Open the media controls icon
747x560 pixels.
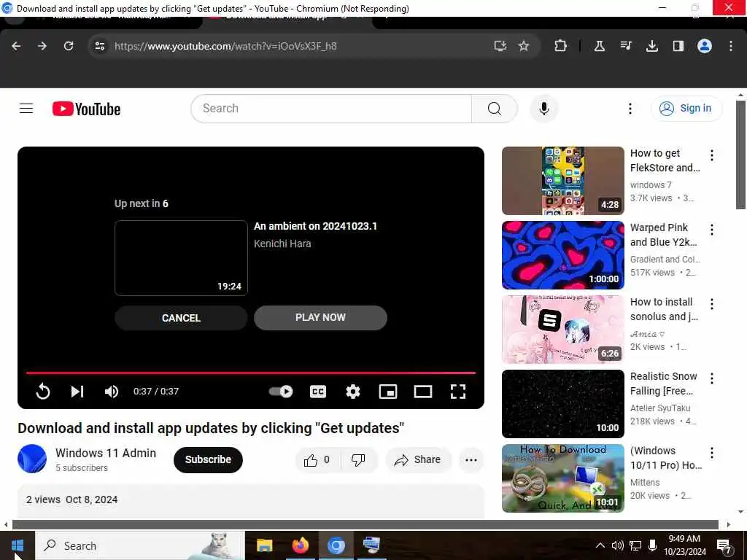[x=626, y=46]
